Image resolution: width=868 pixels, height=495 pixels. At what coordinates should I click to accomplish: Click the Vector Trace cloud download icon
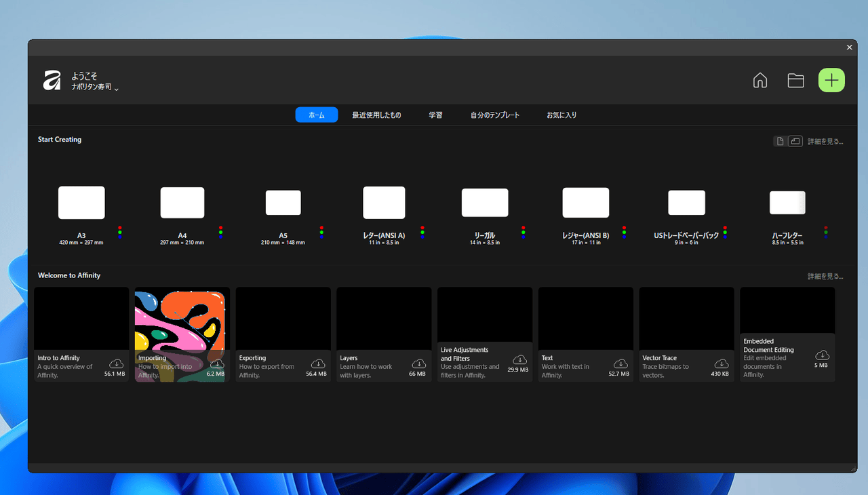click(x=721, y=364)
